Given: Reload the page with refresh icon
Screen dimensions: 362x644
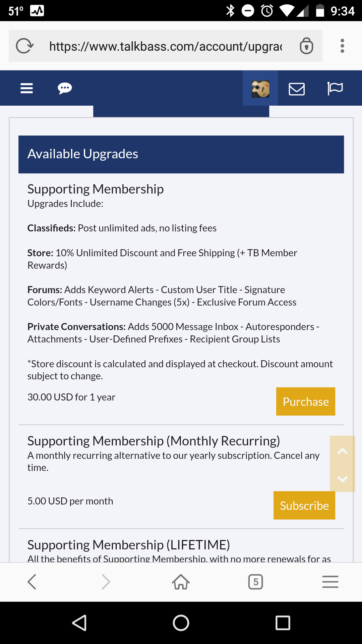Looking at the screenshot, I should point(24,46).
